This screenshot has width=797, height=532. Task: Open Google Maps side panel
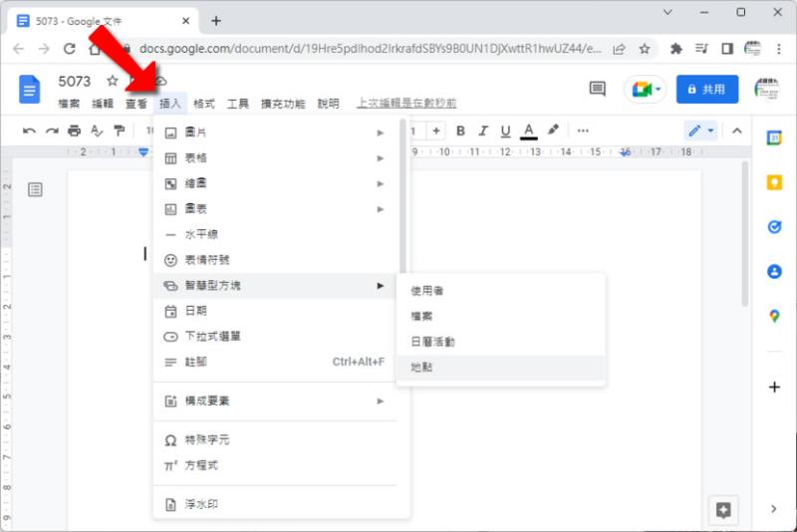(x=774, y=316)
